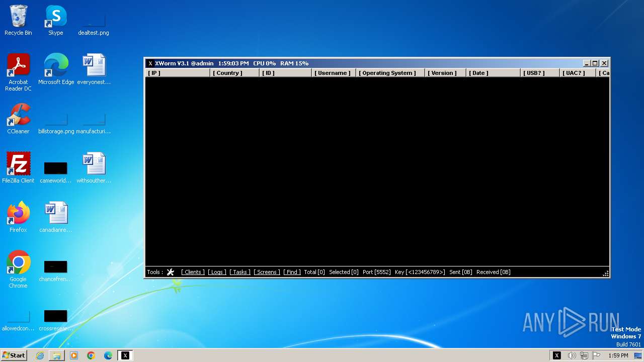Viewport: 644px width, 362px height.
Task: Open Windows Media Player from taskbar
Action: click(74, 355)
